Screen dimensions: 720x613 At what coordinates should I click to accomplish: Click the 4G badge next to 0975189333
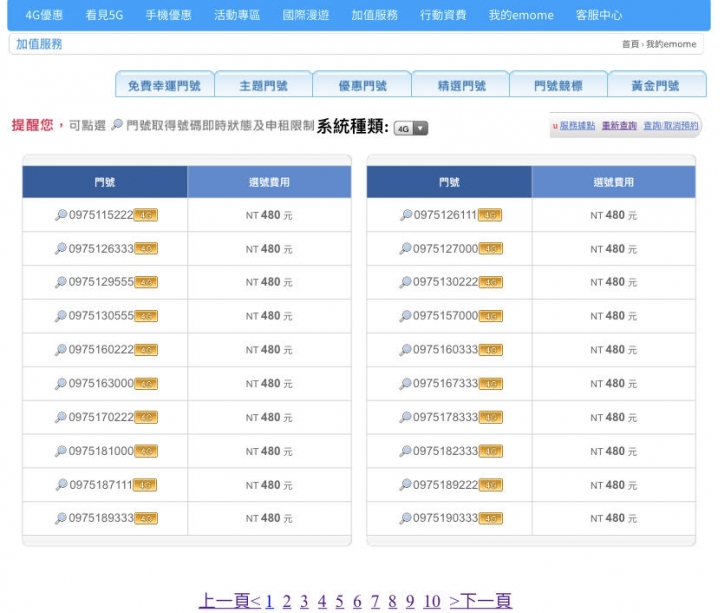pyautogui.click(x=146, y=518)
